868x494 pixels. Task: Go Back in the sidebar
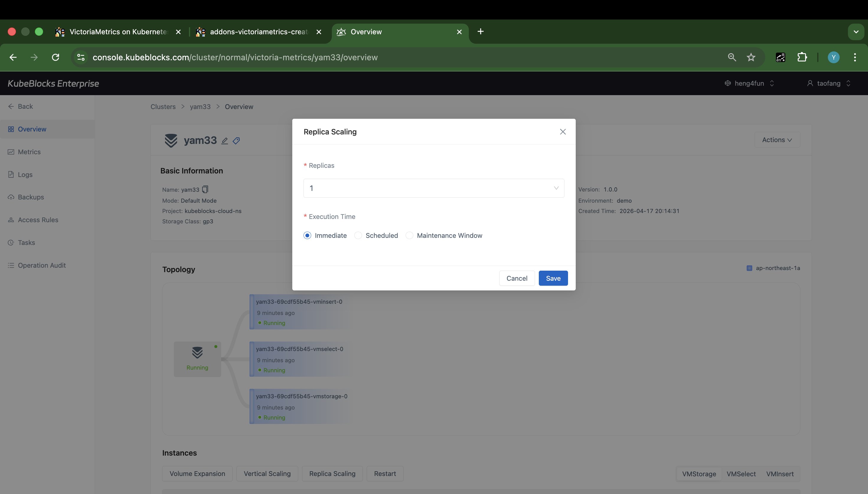[x=20, y=107]
